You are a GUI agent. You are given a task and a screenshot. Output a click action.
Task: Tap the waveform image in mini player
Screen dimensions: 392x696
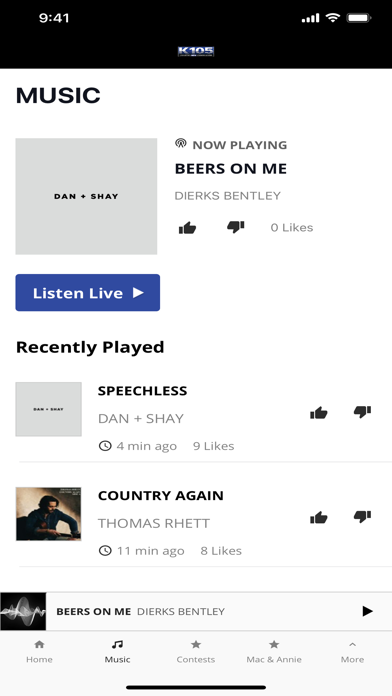(23, 611)
